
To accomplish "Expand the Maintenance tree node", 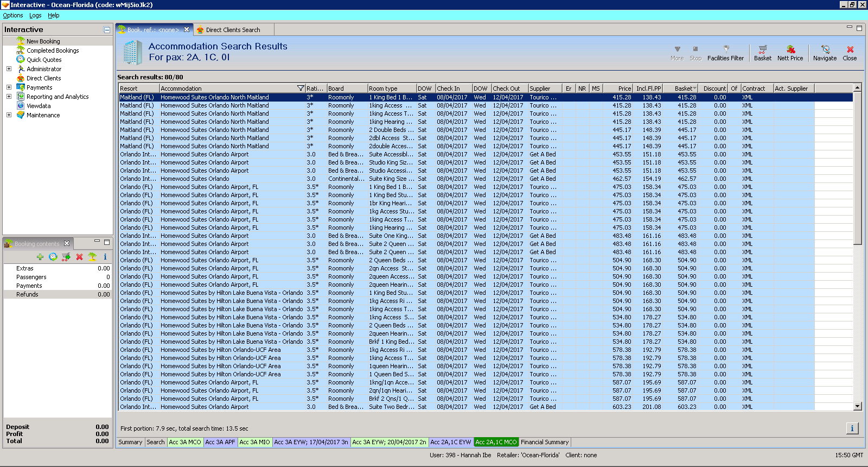I will pyautogui.click(x=9, y=115).
